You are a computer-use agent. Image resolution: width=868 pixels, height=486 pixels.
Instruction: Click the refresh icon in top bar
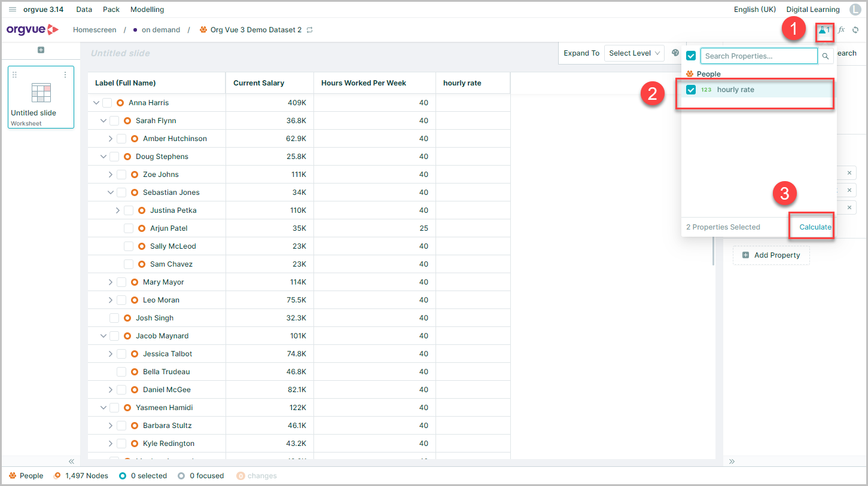855,30
